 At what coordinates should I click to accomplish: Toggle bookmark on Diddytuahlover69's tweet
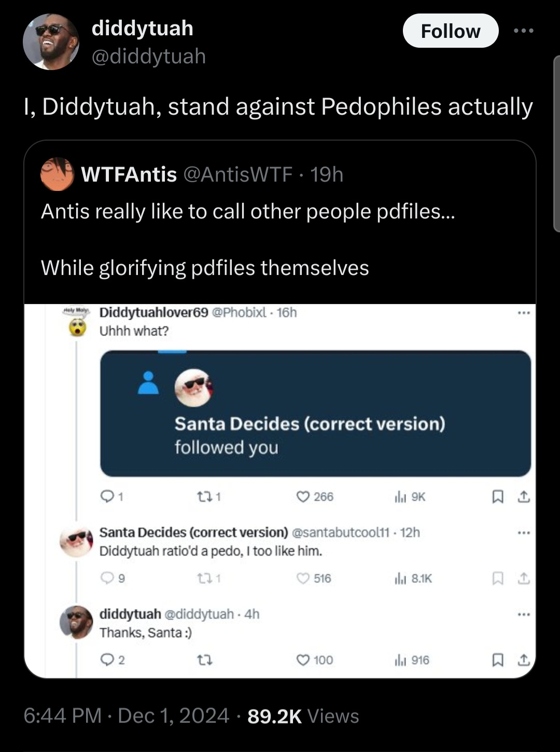[497, 497]
